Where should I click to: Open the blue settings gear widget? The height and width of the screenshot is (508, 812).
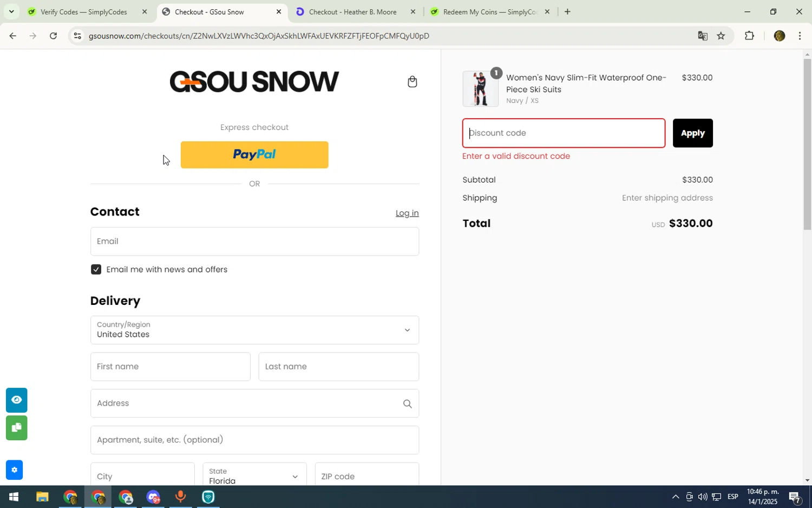(x=15, y=470)
